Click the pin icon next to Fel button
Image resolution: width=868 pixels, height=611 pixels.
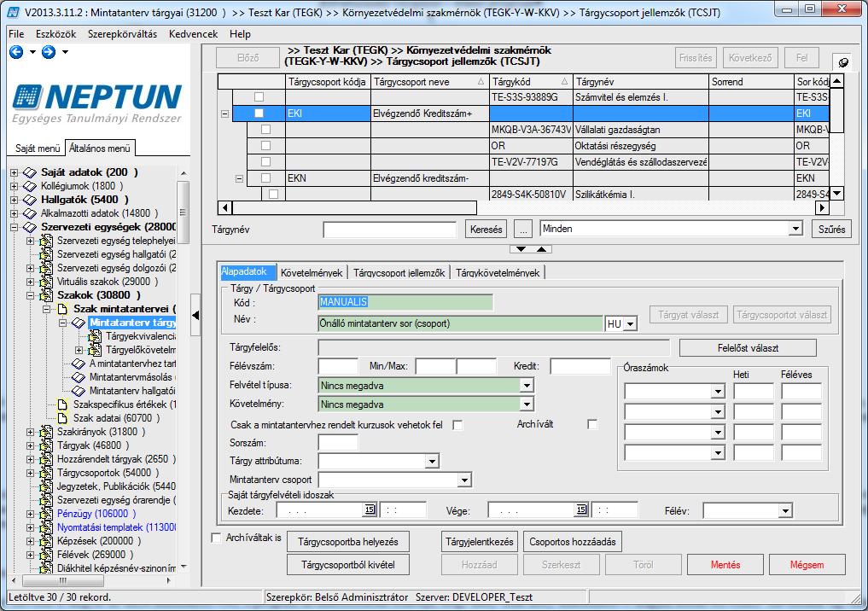point(842,62)
